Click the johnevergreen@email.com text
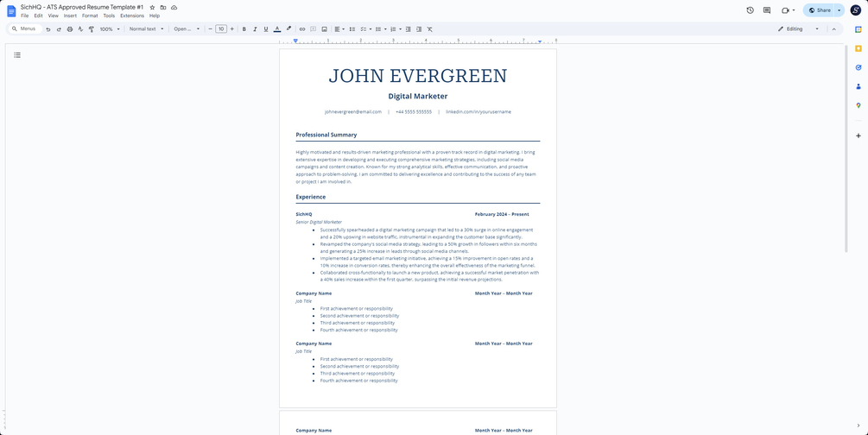Image resolution: width=868 pixels, height=435 pixels. coord(353,112)
